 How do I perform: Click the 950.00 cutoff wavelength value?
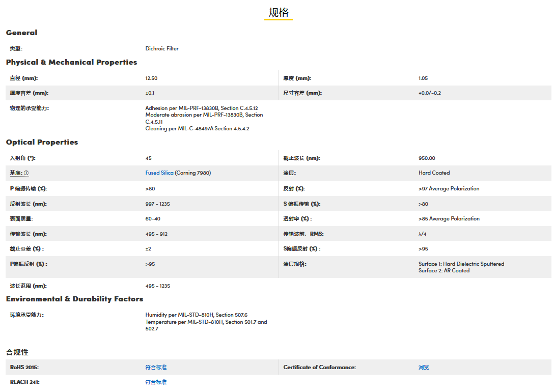pos(427,158)
